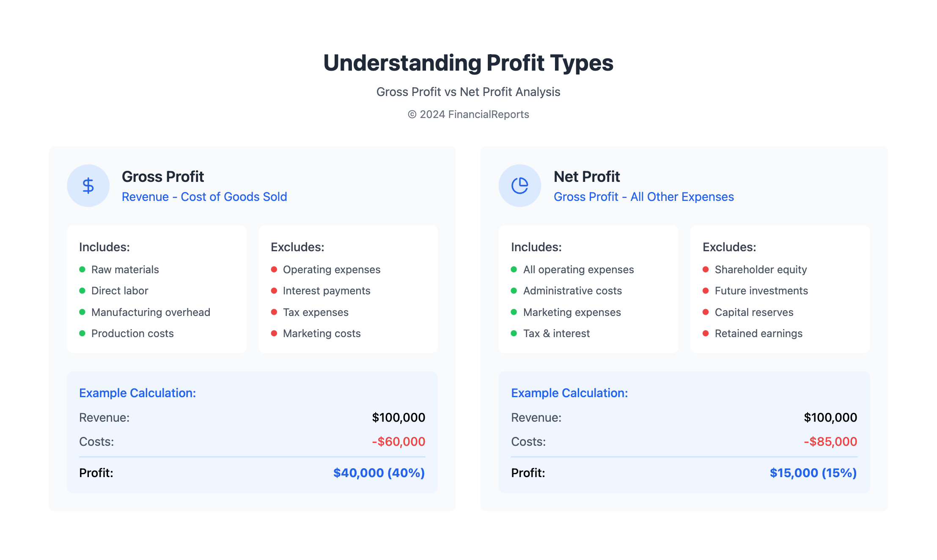Click the -$60,000 costs amount

pos(398,442)
